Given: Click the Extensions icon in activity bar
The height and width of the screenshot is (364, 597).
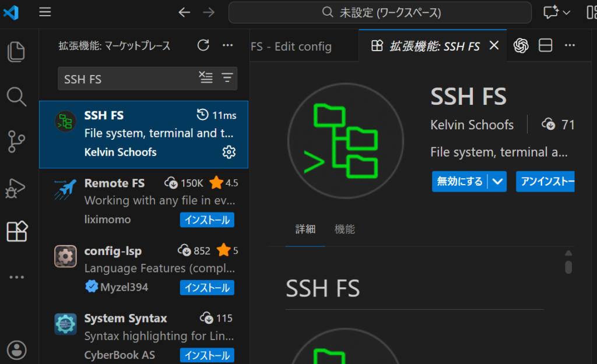Looking at the screenshot, I should tap(16, 232).
